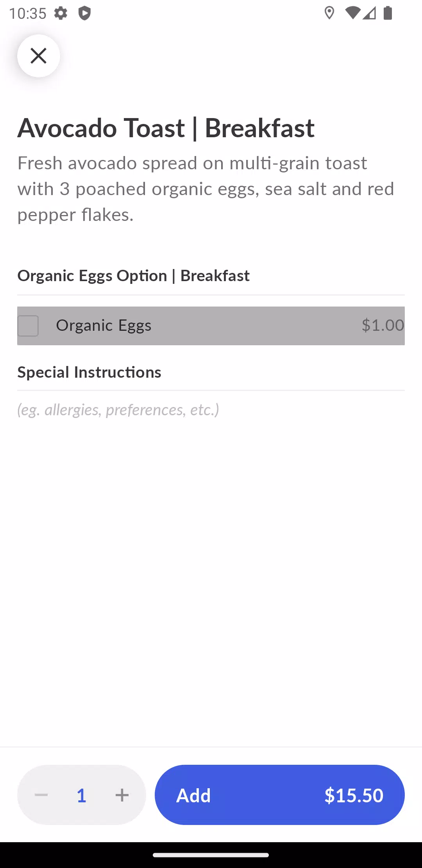The image size is (422, 868).
Task: Tap the Wi-Fi signal status icon
Action: click(353, 13)
